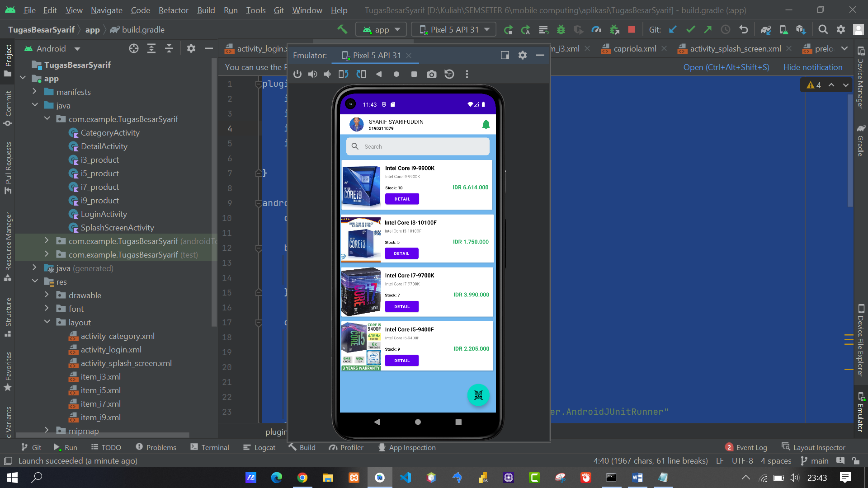
Task: Switch to activity_splash_screen.xml tab
Action: coord(735,49)
